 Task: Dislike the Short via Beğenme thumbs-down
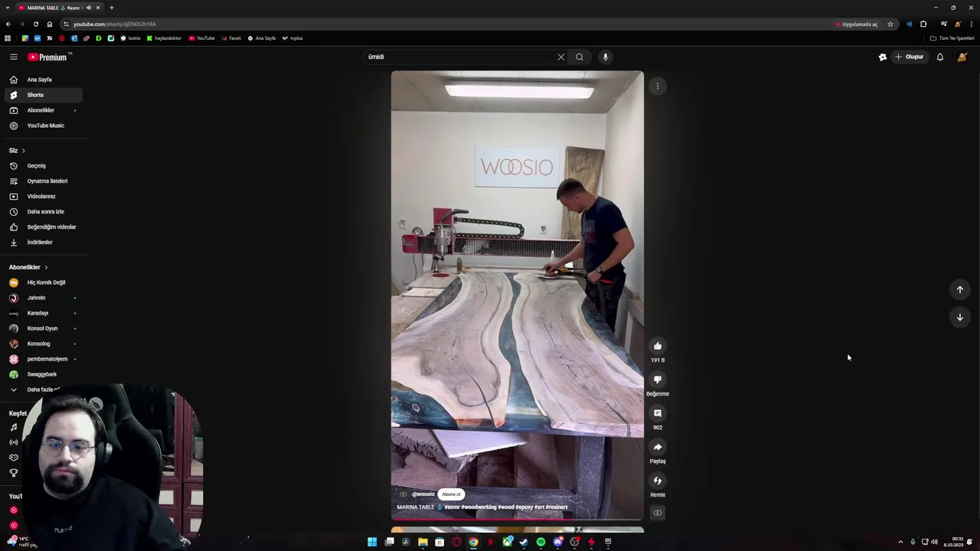coord(658,380)
